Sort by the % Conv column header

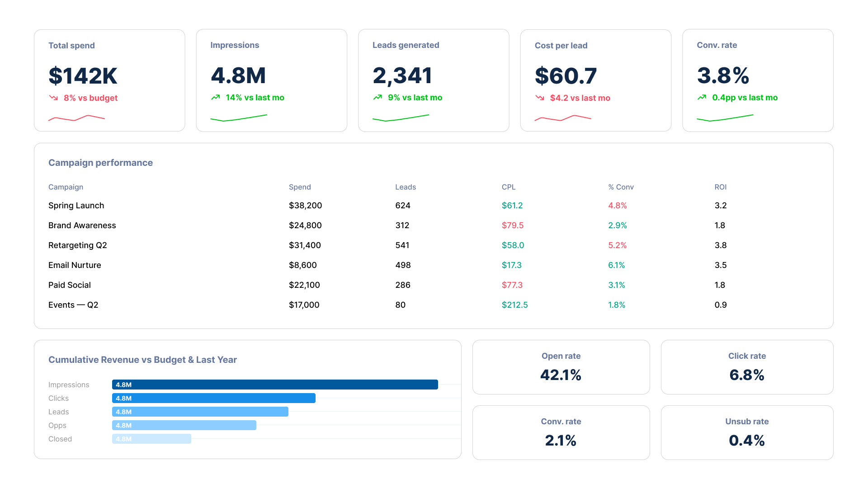621,187
